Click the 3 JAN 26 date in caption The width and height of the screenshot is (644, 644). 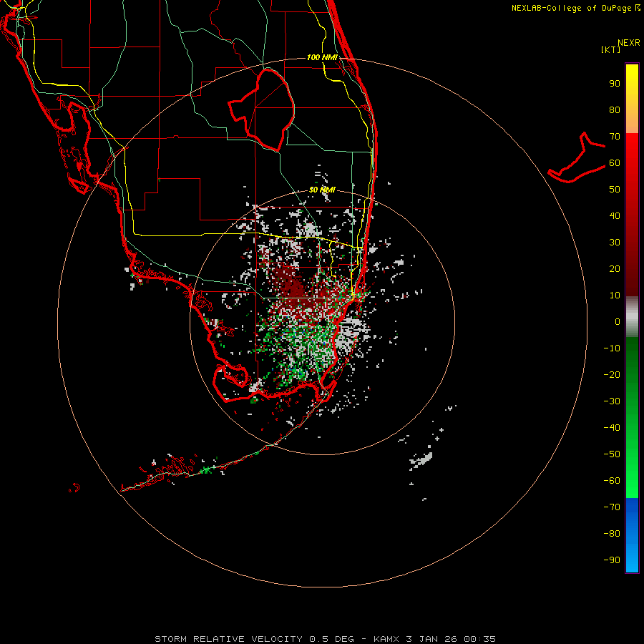point(431,639)
